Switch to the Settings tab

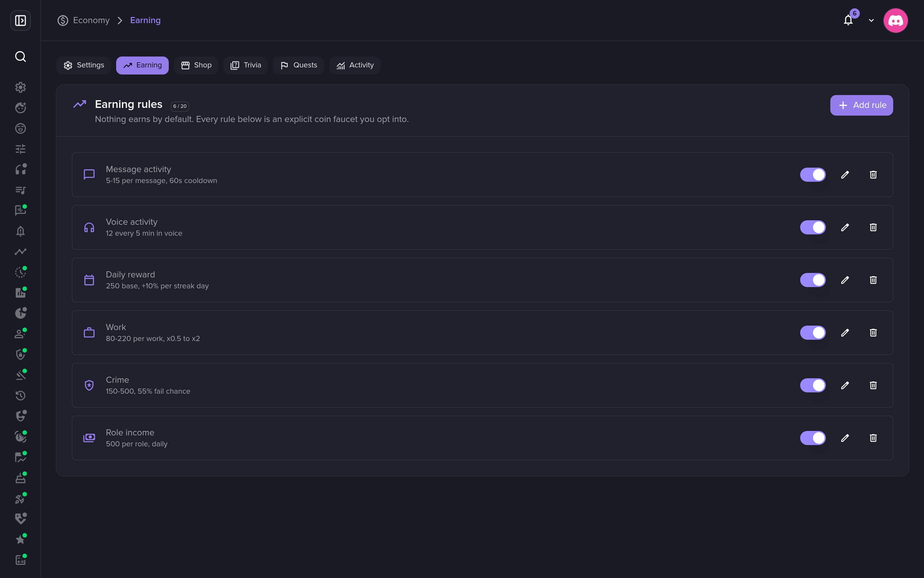click(x=84, y=66)
